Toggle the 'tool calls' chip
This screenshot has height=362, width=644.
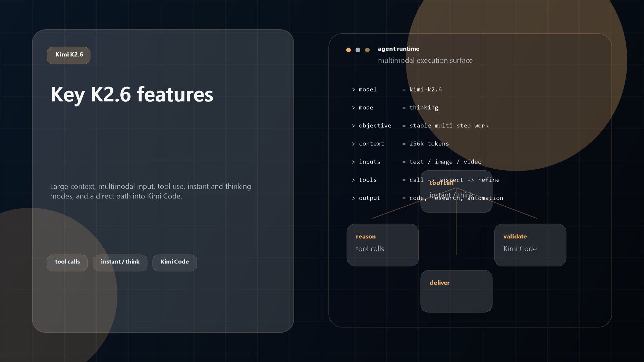coord(67,262)
